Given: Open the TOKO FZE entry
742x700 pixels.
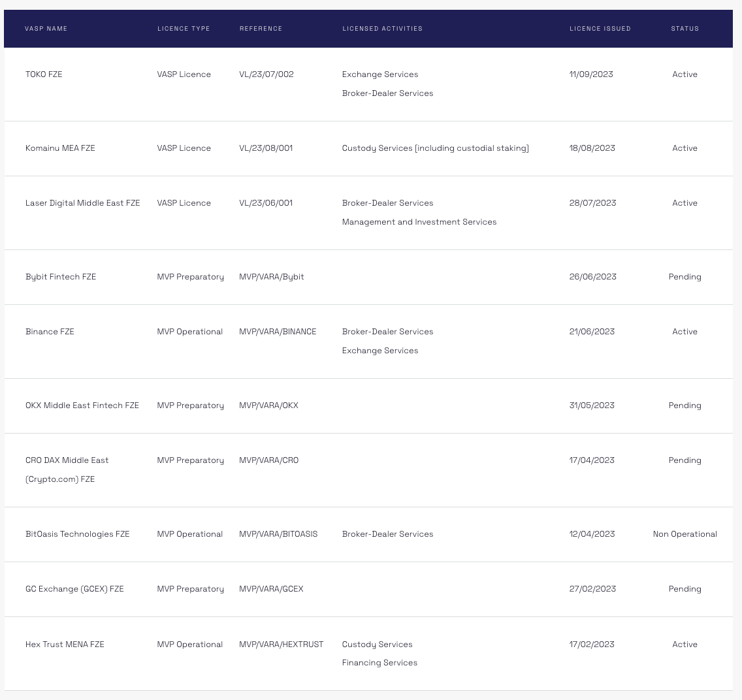Looking at the screenshot, I should click(x=44, y=74).
